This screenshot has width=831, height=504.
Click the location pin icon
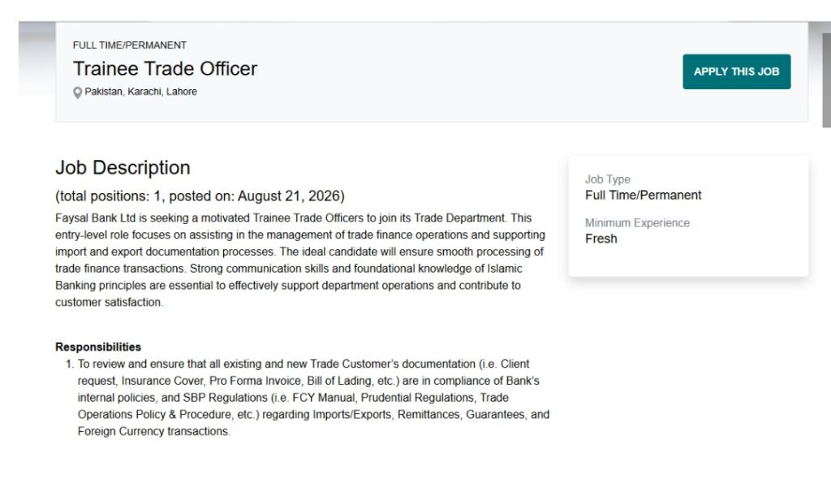(x=77, y=93)
